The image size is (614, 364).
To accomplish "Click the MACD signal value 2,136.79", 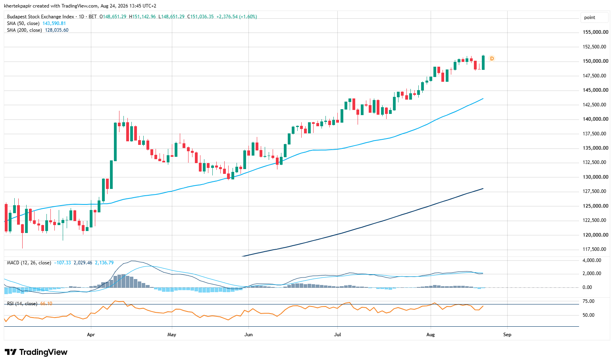I will pos(104,263).
